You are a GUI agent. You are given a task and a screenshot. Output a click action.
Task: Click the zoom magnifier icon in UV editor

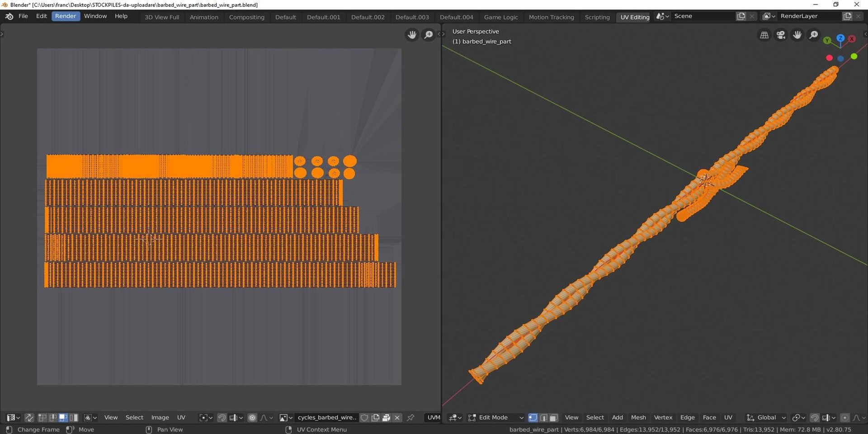[x=428, y=35]
